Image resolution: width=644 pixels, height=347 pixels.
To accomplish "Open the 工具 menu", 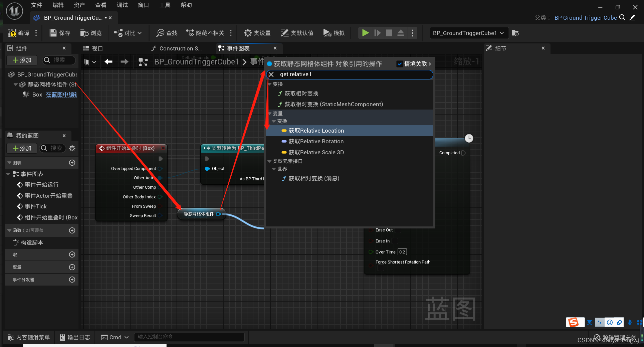I will pyautogui.click(x=165, y=5).
